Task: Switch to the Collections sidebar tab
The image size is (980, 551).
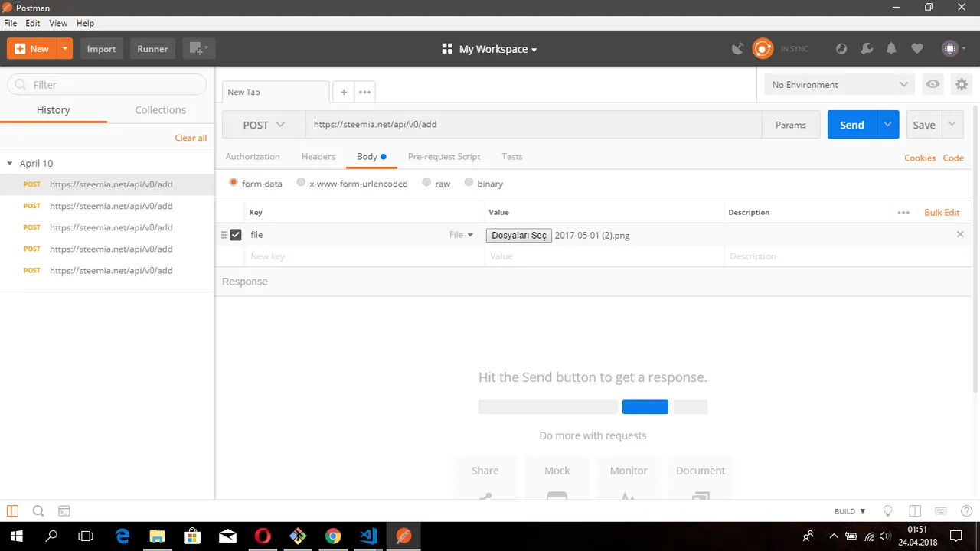Action: tap(161, 110)
